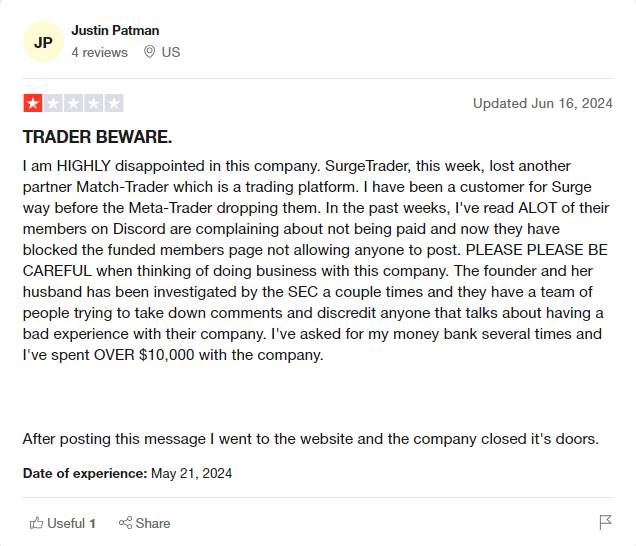
Task: Open Justin Patman's profile name
Action: tap(115, 30)
